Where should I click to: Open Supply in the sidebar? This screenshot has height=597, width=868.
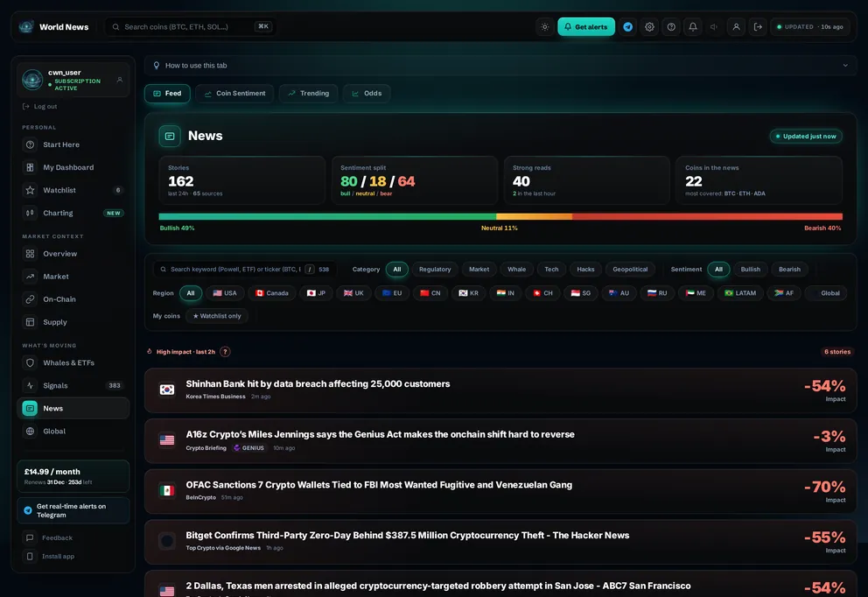click(x=73, y=322)
